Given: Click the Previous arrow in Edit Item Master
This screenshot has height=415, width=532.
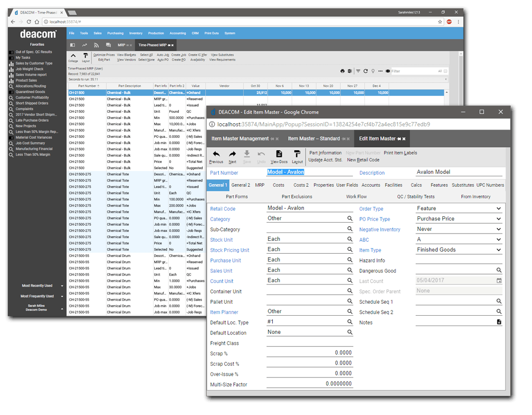Looking at the screenshot, I should click(x=216, y=154).
